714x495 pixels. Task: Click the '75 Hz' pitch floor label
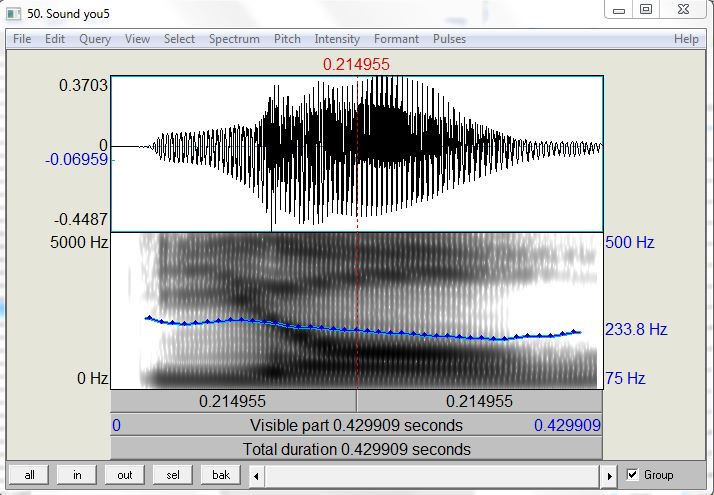tap(625, 378)
